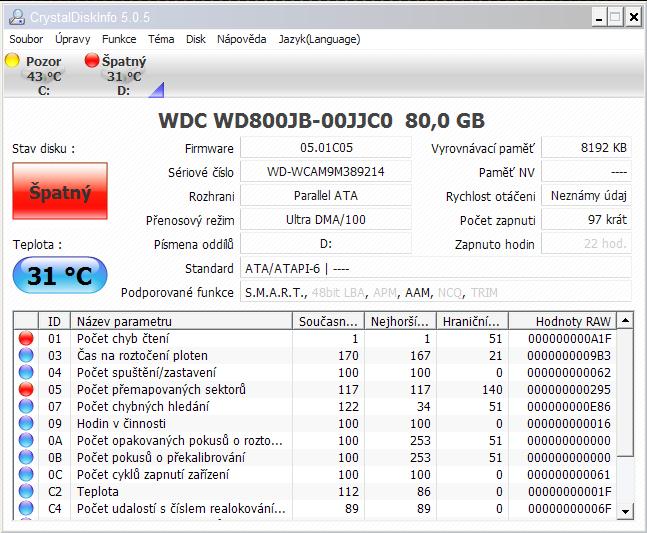Click the row name Počet chyb čtení
The image size is (647, 533).
123,338
